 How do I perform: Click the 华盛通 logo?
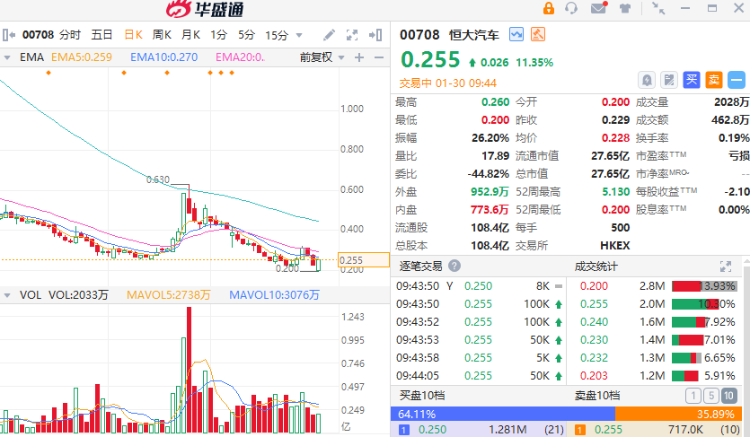click(205, 9)
